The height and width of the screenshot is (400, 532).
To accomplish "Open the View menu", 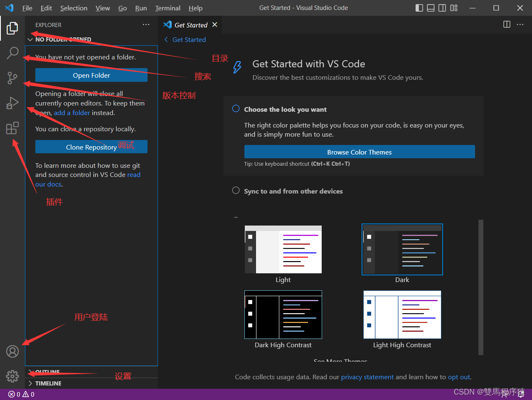I will (103, 8).
